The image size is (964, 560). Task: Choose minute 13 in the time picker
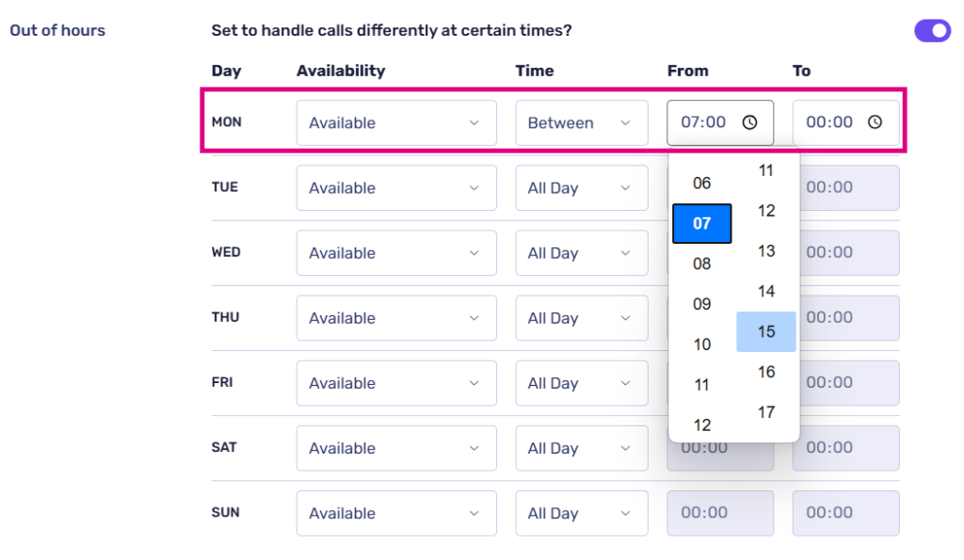766,251
